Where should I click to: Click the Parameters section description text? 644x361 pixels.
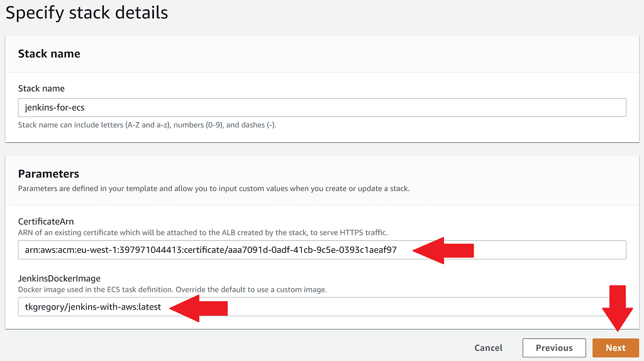[214, 188]
